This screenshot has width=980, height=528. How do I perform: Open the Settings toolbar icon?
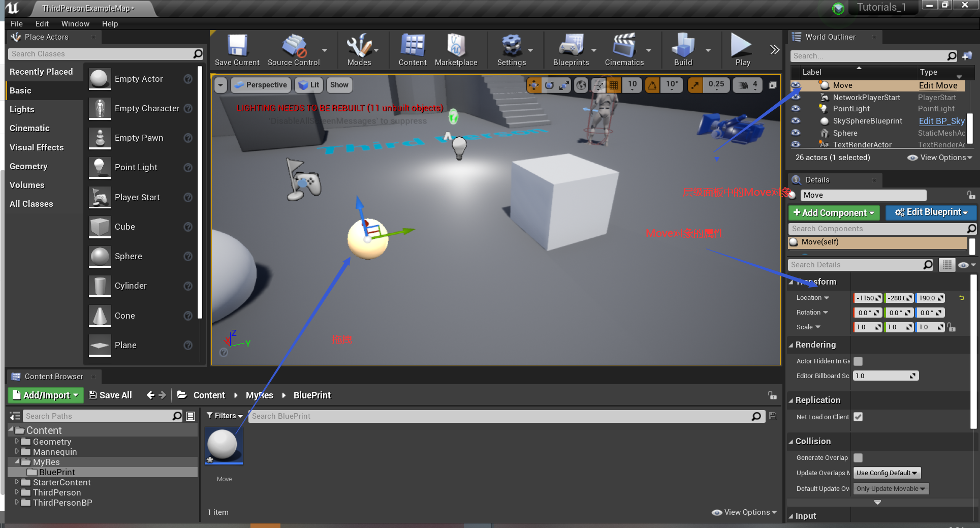(x=511, y=50)
